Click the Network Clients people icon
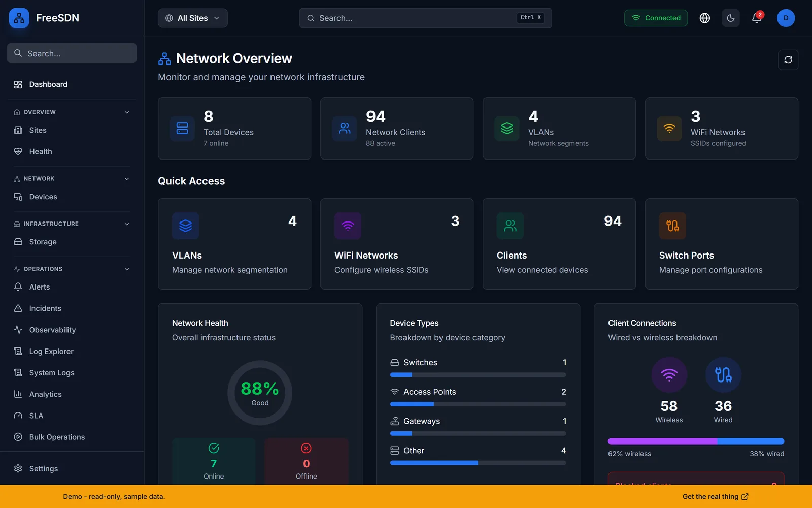This screenshot has height=508, width=812. pos(345,129)
